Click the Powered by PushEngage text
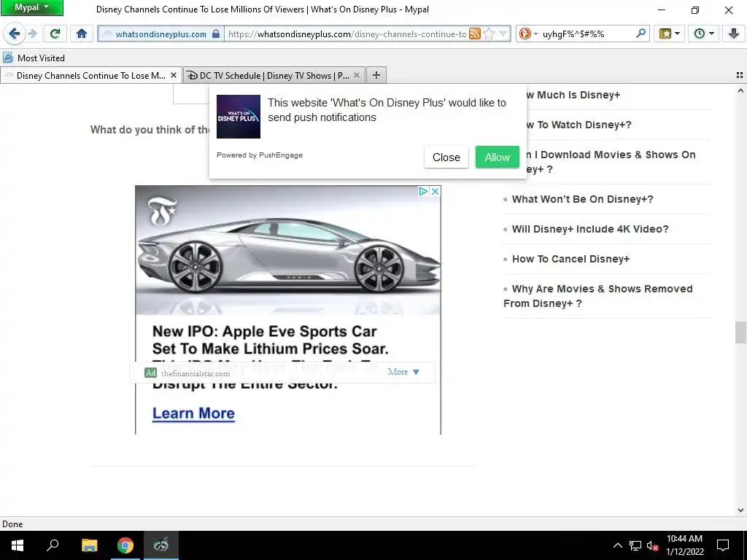Viewport: 747px width, 560px height. 260,155
